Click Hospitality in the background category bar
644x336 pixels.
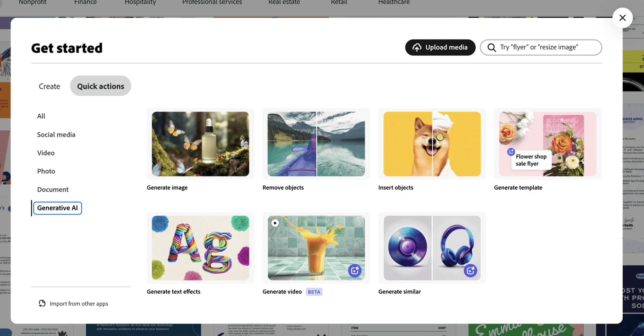pos(140,2)
